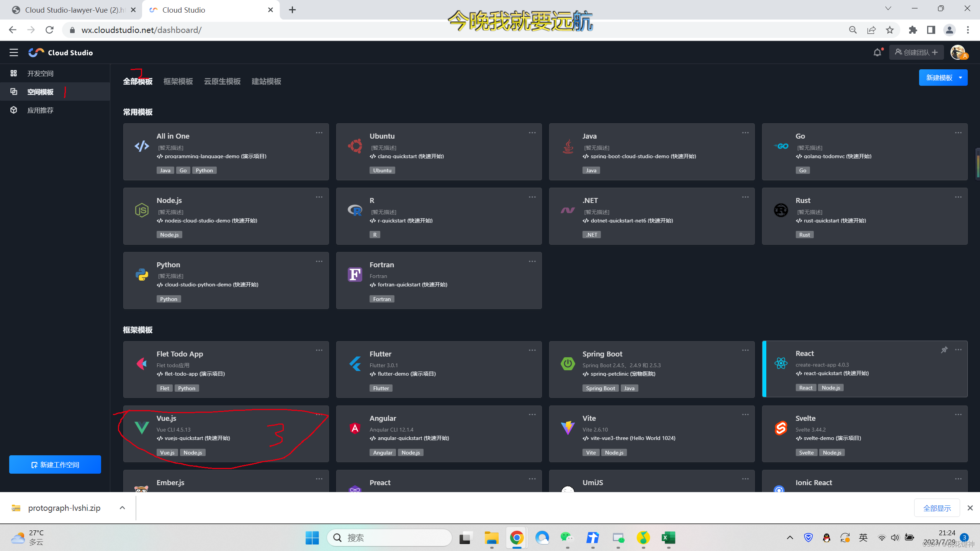
Task: Click 创建团队 button
Action: pyautogui.click(x=916, y=52)
